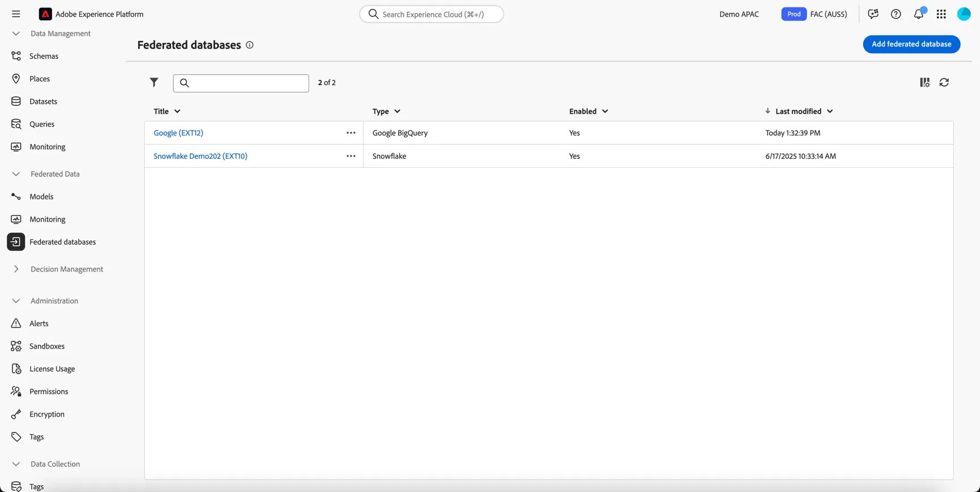
Task: Open the Demo APAC organization switcher
Action: pos(739,14)
